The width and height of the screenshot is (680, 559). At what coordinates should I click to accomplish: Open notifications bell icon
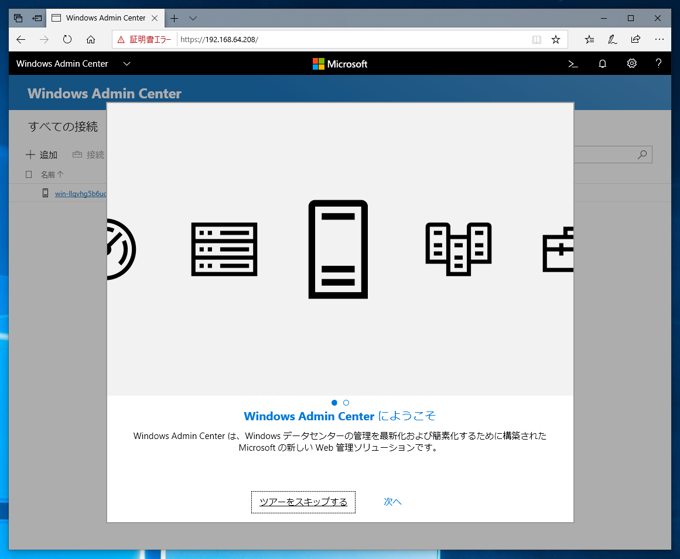602,64
